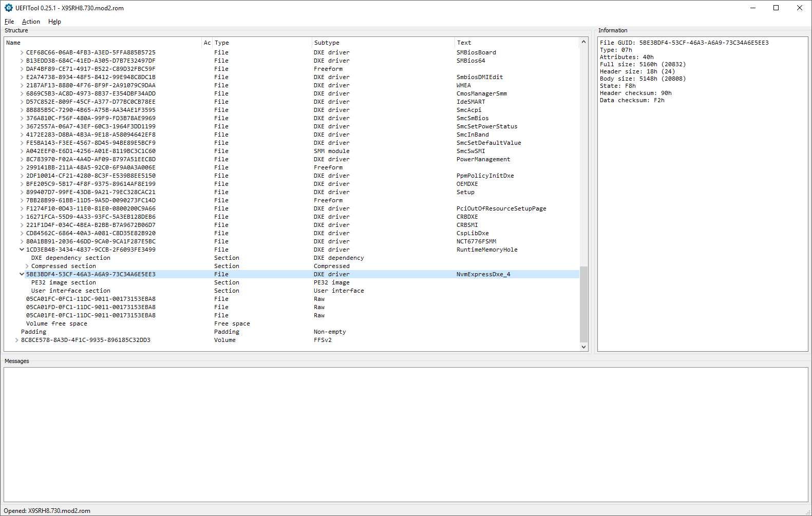The height and width of the screenshot is (516, 812).
Task: Click the NvmExpressDxe_4 text cell
Action: click(x=483, y=274)
